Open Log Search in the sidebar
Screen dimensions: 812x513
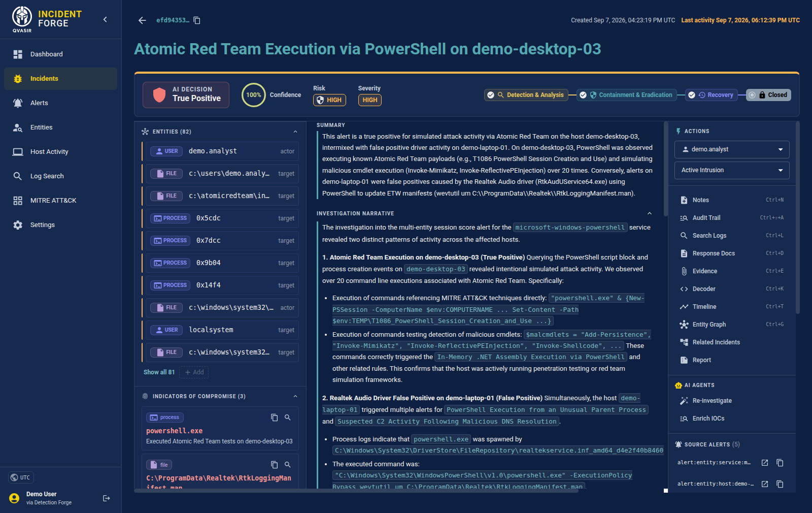click(60, 176)
